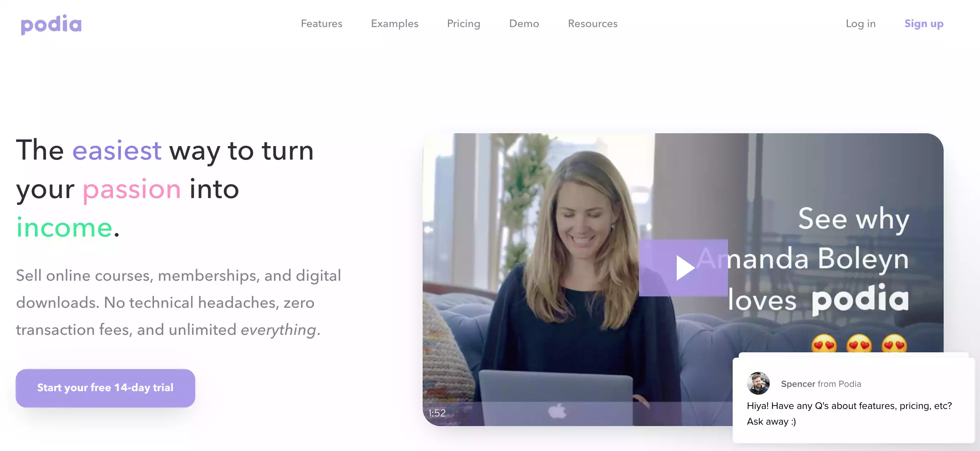The height and width of the screenshot is (451, 980).
Task: Click the Demo navigation link
Action: pos(524,24)
